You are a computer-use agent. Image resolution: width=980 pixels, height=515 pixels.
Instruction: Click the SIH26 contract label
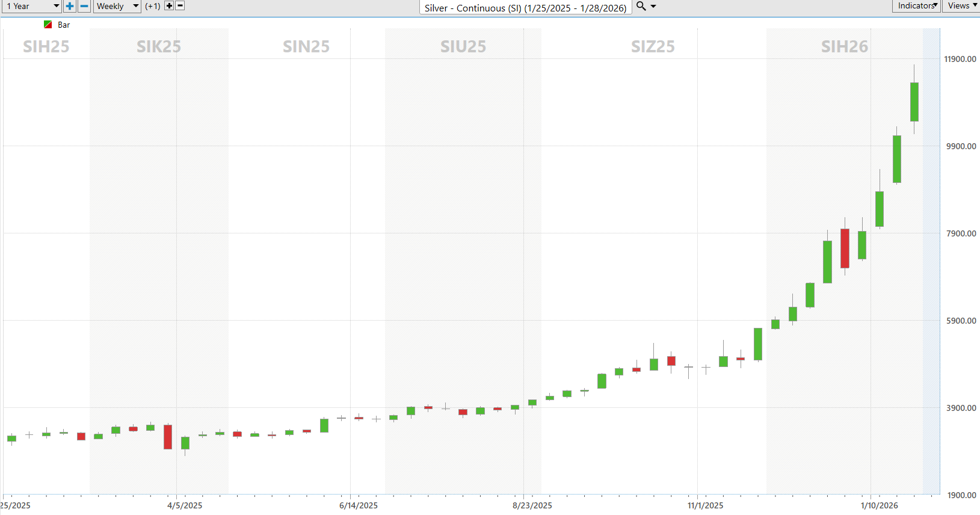click(845, 46)
